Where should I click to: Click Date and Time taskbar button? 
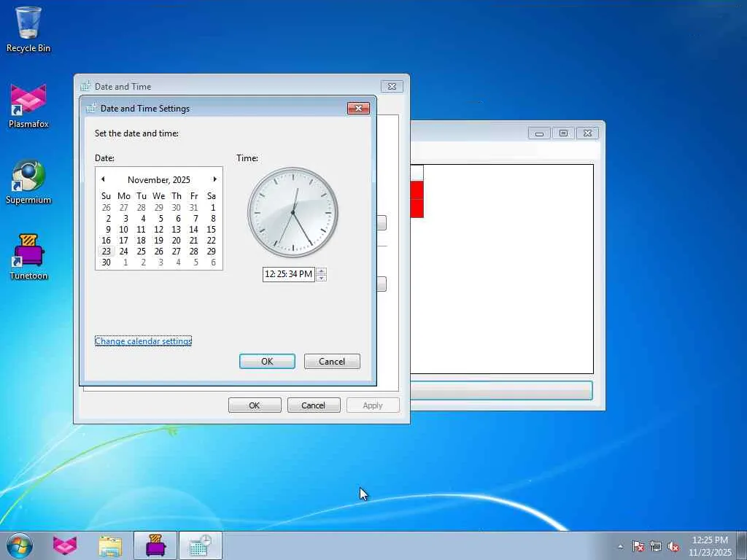click(201, 545)
